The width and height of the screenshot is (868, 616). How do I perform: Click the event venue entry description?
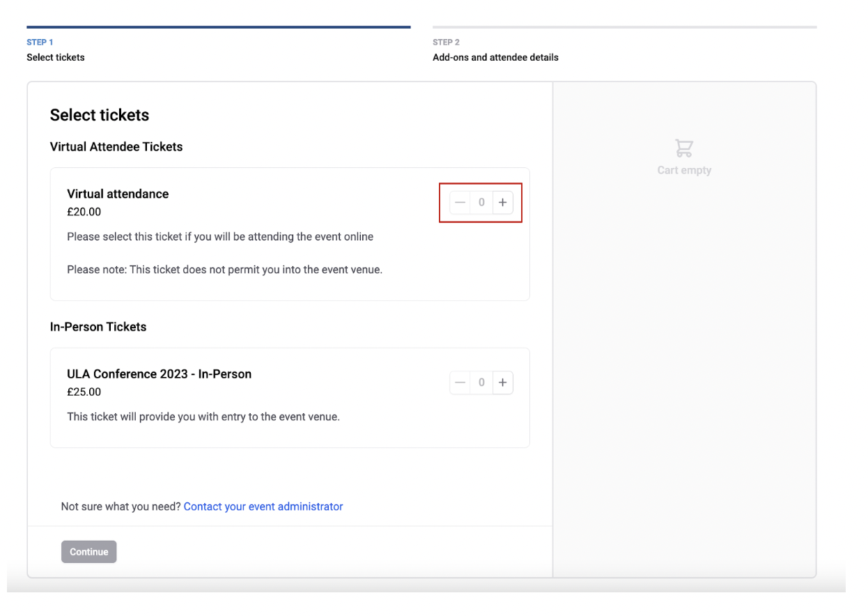coord(203,417)
